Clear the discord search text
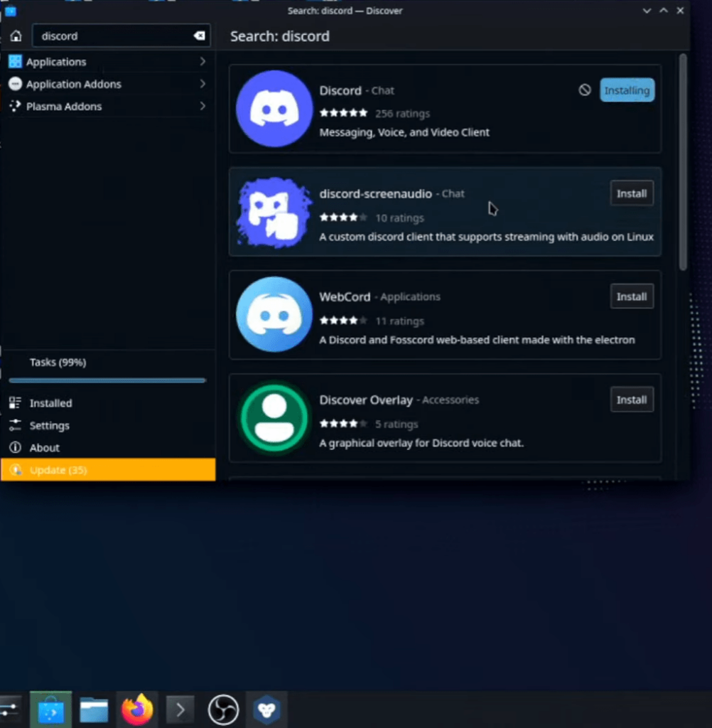The image size is (712, 728). point(199,36)
